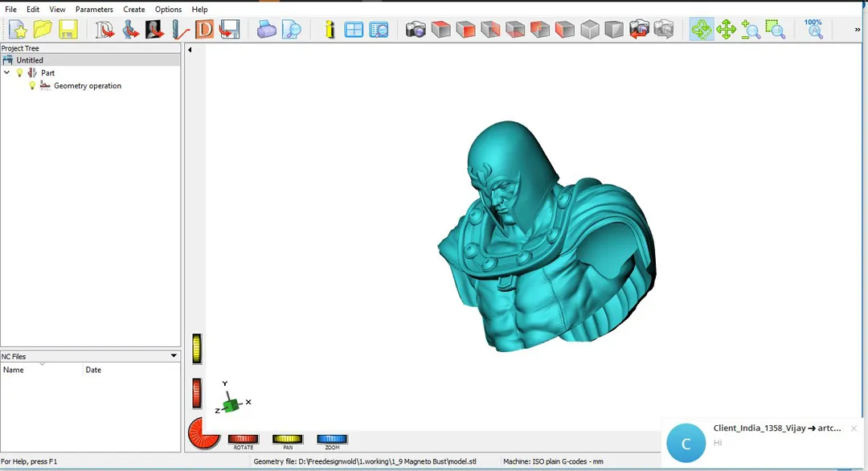Select the Geometry operation tree item
Viewport: 868px width, 471px height.
pos(88,86)
